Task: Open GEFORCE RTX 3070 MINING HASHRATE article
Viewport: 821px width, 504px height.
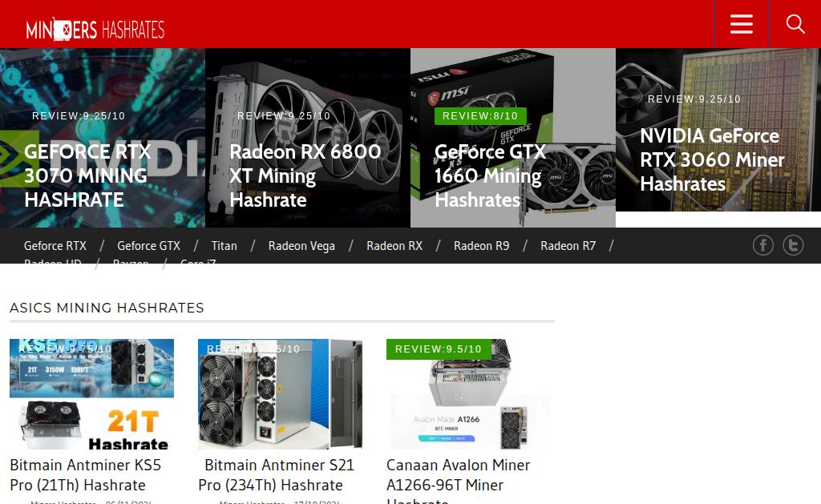Action: point(87,175)
